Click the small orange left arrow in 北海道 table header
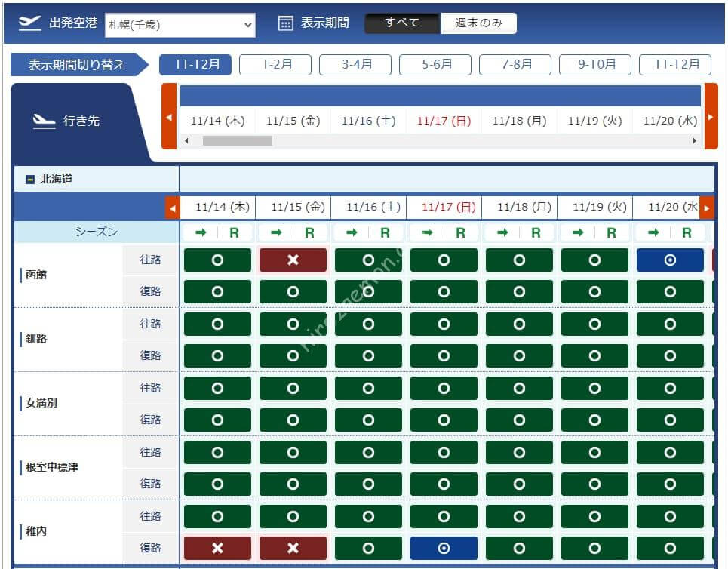728x569 pixels. 172,208
